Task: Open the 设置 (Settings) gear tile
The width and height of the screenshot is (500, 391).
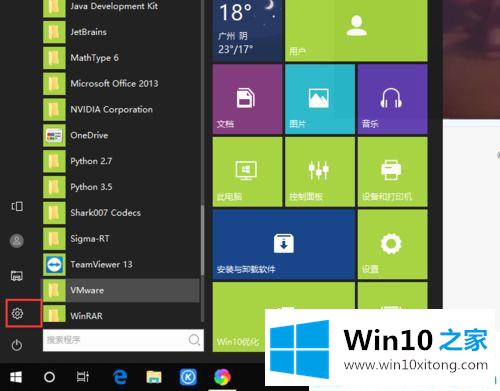Action: pyautogui.click(x=392, y=244)
